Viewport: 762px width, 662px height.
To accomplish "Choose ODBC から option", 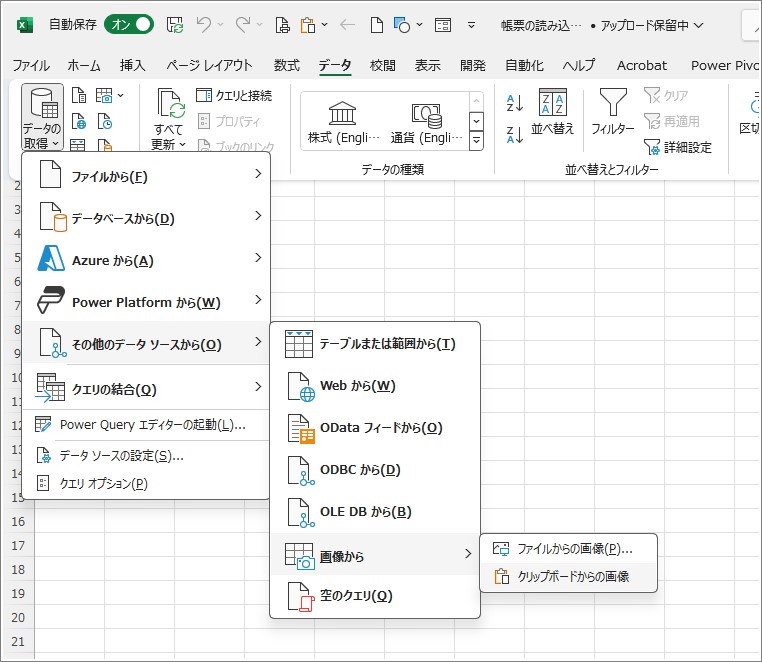I will pos(375,470).
